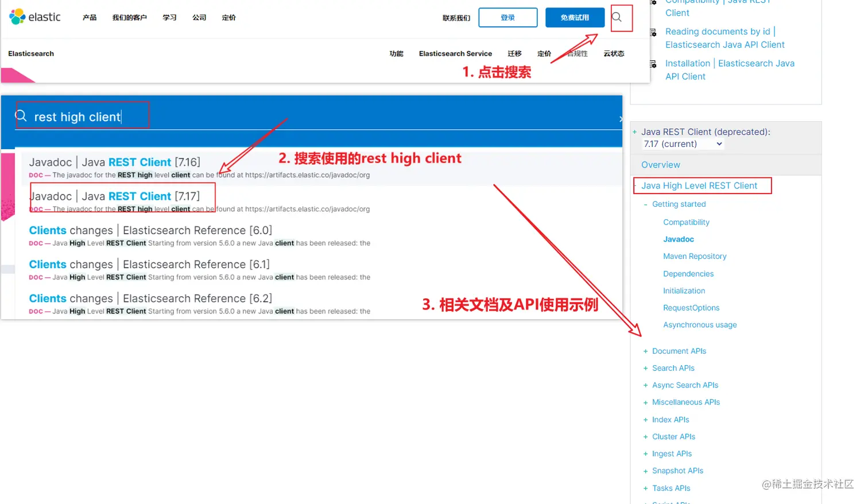This screenshot has height=504, width=868.
Task: Open the 学习 menu
Action: pos(169,18)
